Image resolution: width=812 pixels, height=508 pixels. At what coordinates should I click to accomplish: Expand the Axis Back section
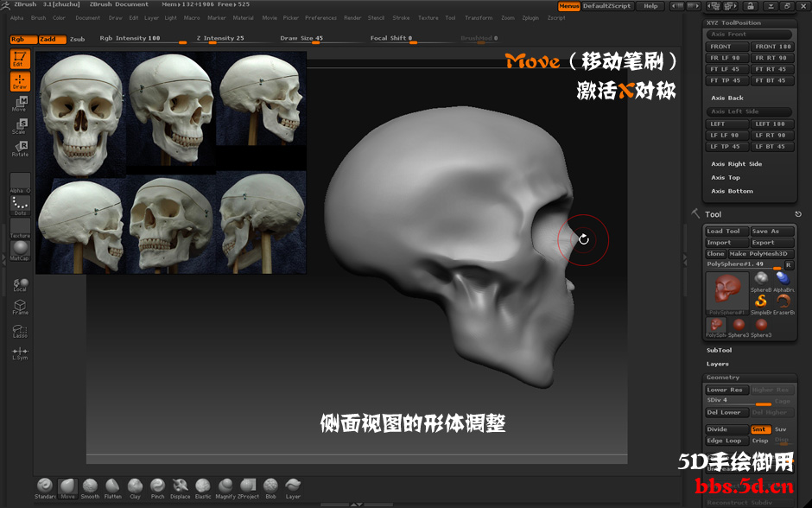(727, 98)
